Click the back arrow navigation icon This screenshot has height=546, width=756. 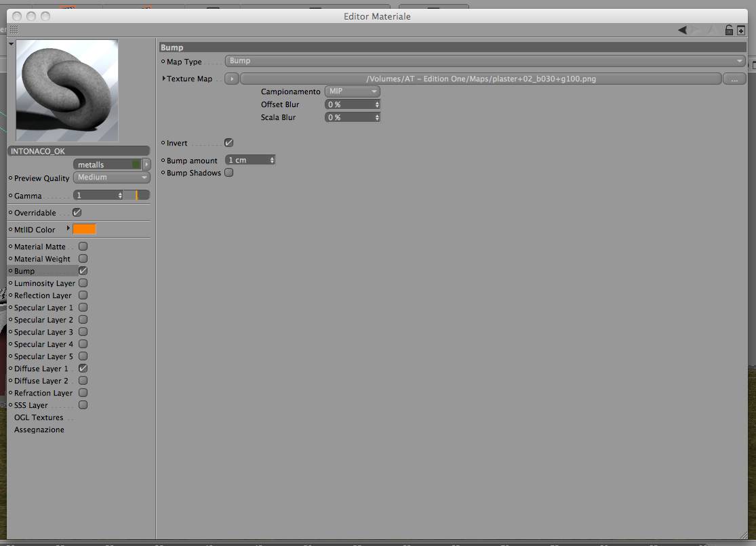point(682,30)
